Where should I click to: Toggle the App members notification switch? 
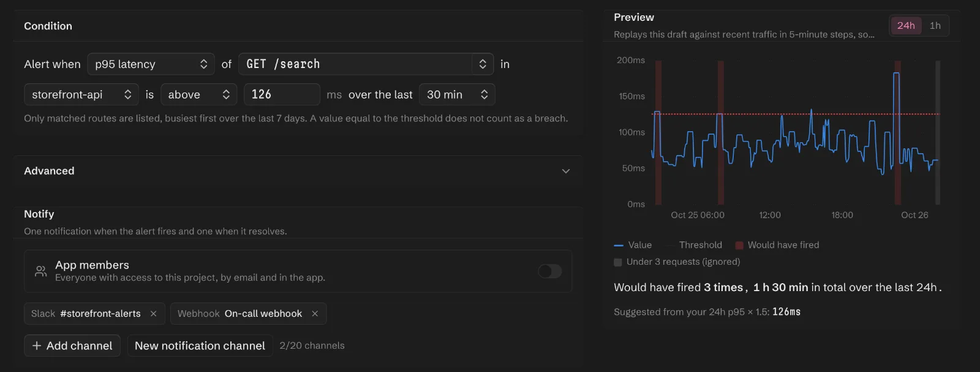coord(550,271)
